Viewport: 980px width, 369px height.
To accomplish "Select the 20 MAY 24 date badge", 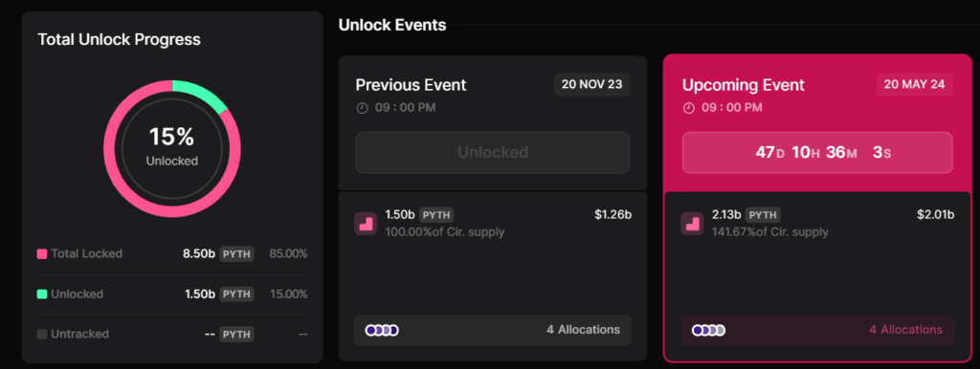I will click(x=914, y=84).
